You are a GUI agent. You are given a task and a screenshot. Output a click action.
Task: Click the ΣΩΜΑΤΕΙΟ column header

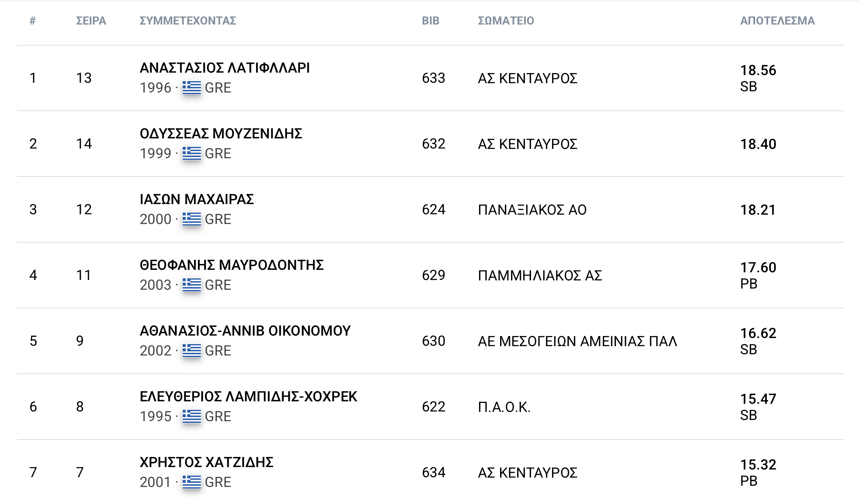click(x=506, y=21)
